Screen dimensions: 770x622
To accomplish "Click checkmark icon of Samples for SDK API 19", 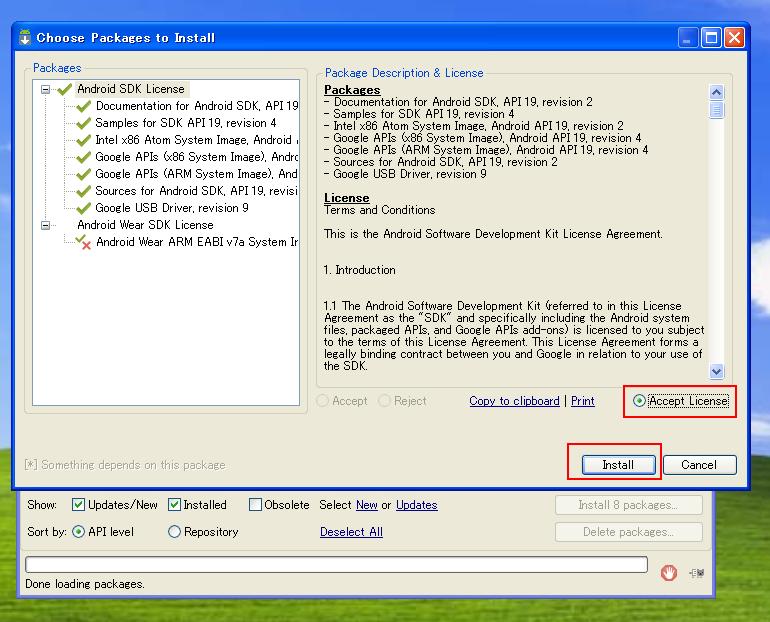I will point(83,123).
